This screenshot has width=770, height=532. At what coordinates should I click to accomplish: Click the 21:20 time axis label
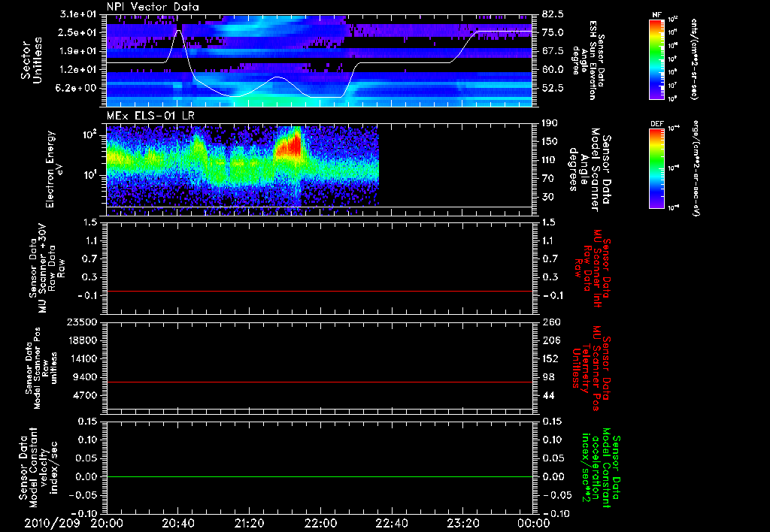[x=250, y=523]
